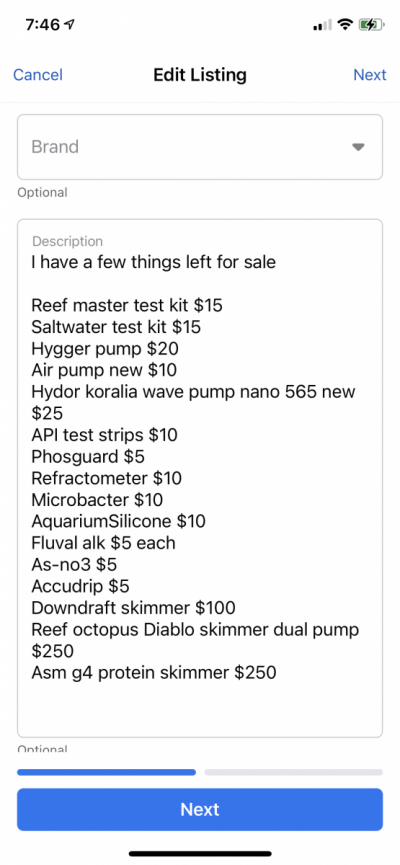This screenshot has height=865, width=400.
Task: Tap Next in the top navigation bar
Action: point(370,74)
